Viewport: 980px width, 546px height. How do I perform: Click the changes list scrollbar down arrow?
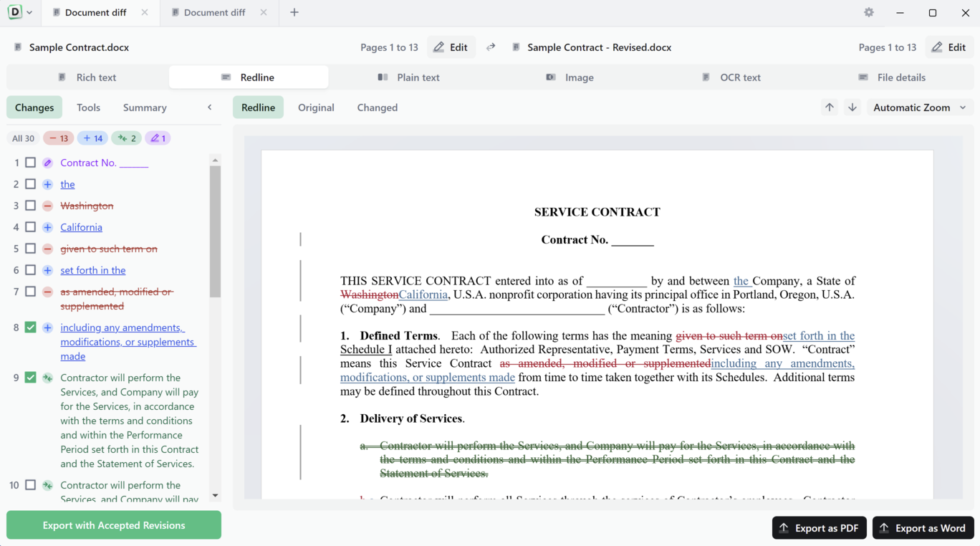(x=215, y=495)
